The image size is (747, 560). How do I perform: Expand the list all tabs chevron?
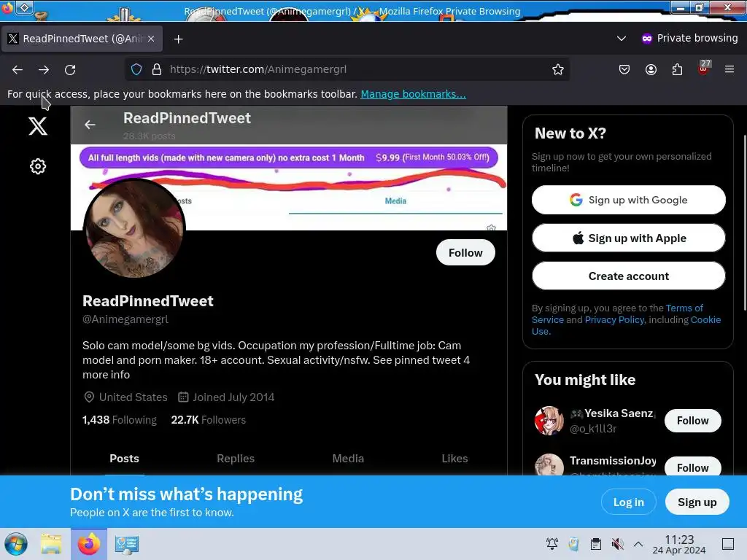(622, 38)
